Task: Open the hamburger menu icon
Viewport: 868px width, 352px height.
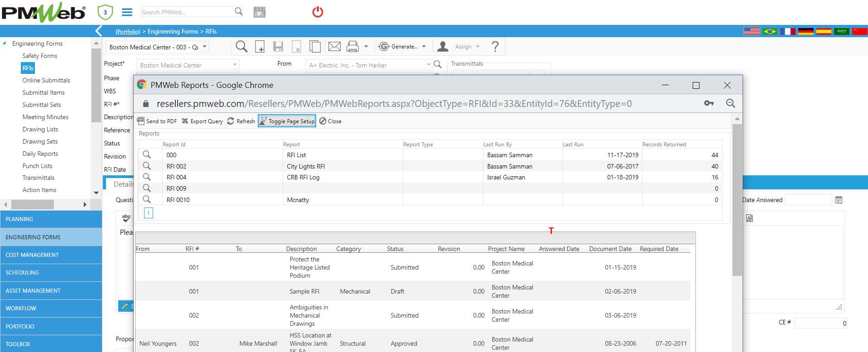Action: (127, 12)
